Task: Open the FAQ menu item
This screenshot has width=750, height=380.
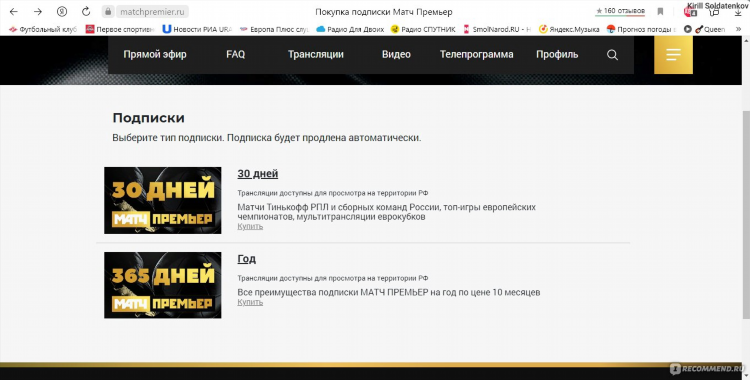Action: 236,55
